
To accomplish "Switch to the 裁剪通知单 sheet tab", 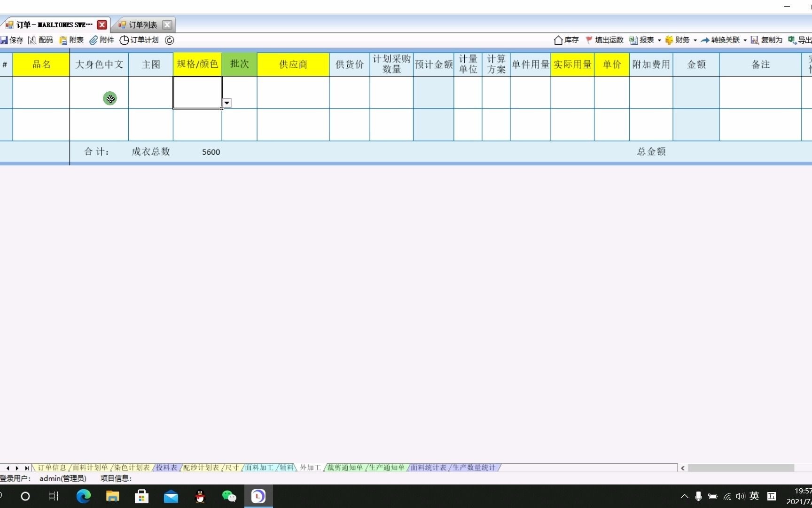I will [x=345, y=468].
